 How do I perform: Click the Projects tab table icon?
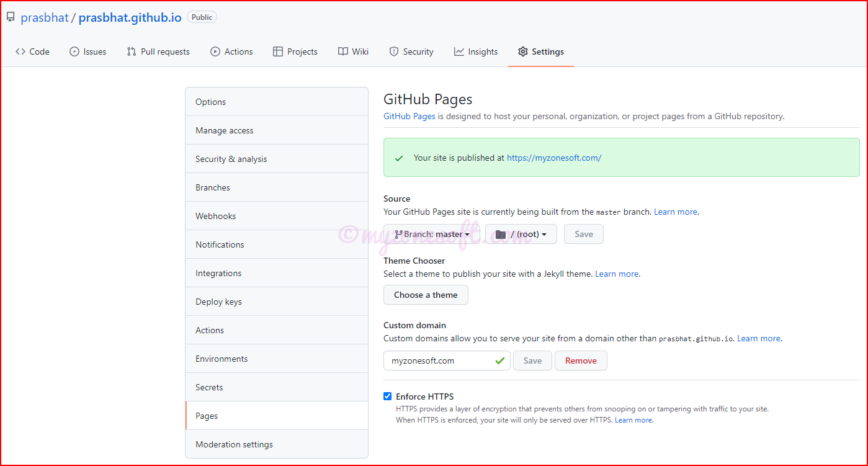(278, 52)
